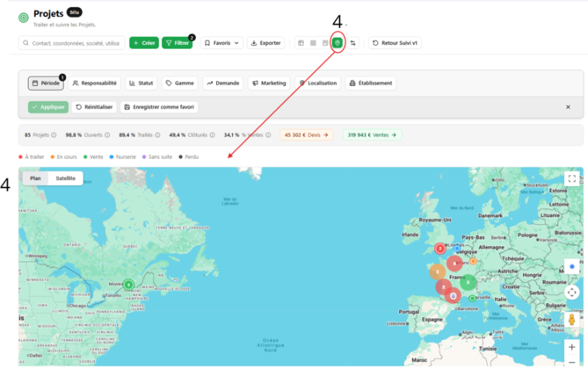Image resolution: width=588 pixels, height=369 pixels.
Task: Click the Nurserie blue legend dot
Action: [x=112, y=156]
